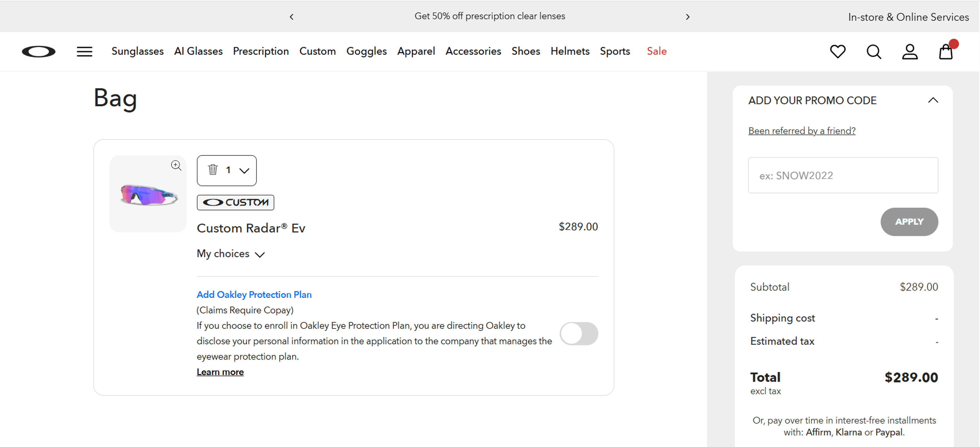Screen dimensions: 980x447
Task: Open the Shoes menu
Action: (x=526, y=51)
